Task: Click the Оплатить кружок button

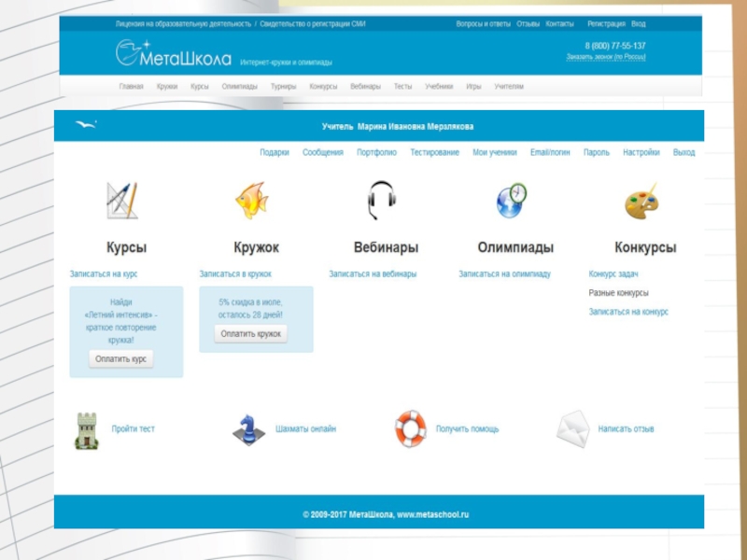Action: pos(251,334)
